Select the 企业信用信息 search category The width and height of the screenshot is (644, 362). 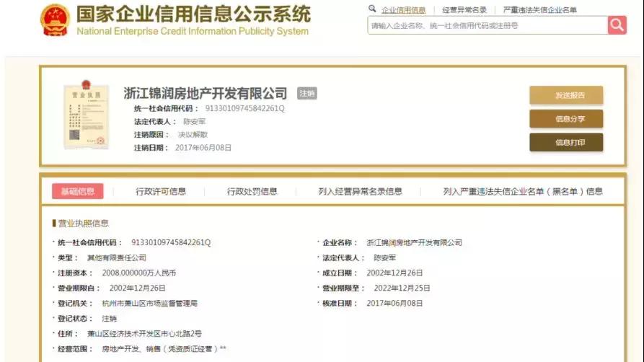403,10
